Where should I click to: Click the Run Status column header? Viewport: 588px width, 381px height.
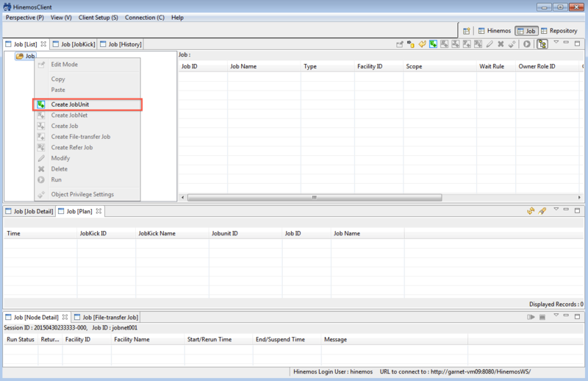[21, 339]
